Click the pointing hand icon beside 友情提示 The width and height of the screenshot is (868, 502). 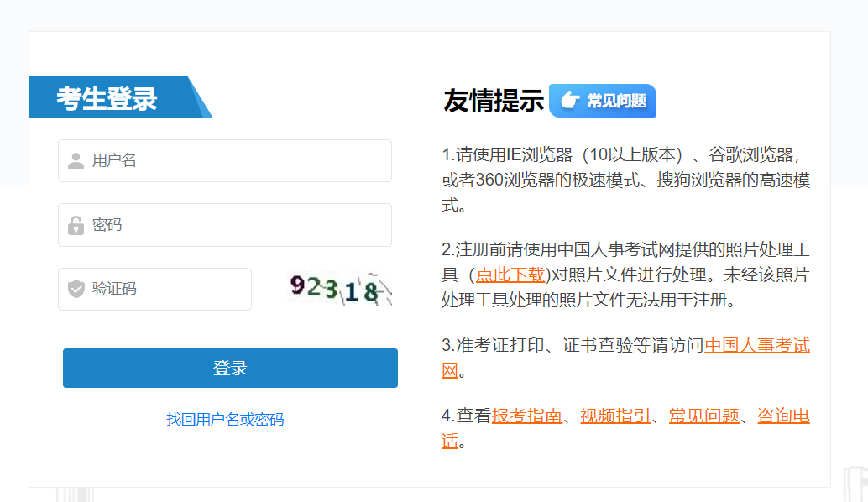(569, 101)
